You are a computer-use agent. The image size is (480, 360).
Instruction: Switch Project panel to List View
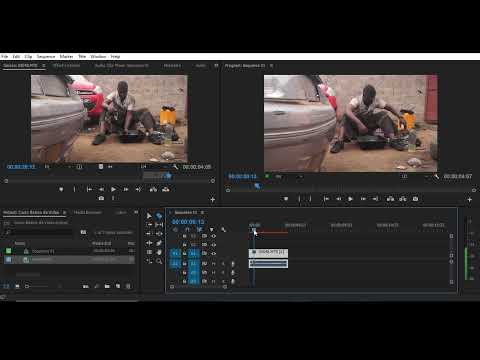click(6, 286)
